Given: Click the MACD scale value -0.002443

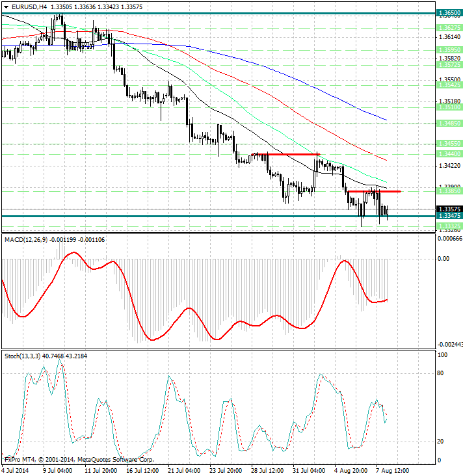Looking at the screenshot, I should (x=450, y=344).
